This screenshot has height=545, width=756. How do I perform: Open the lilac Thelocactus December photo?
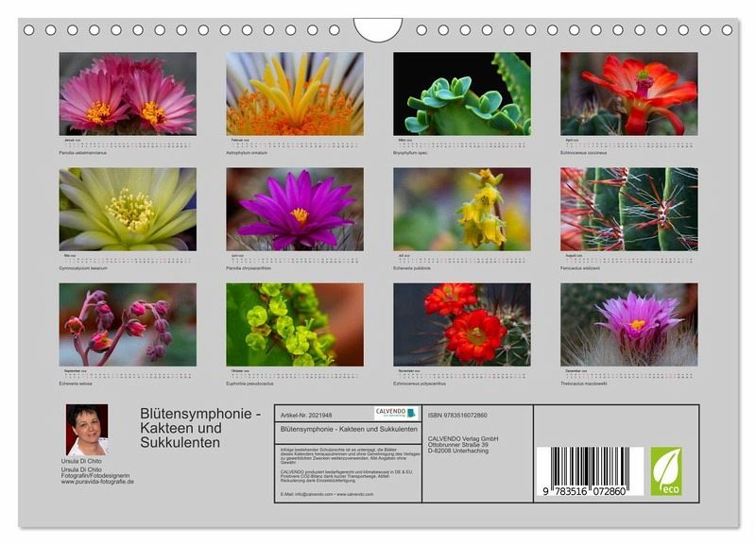629,325
